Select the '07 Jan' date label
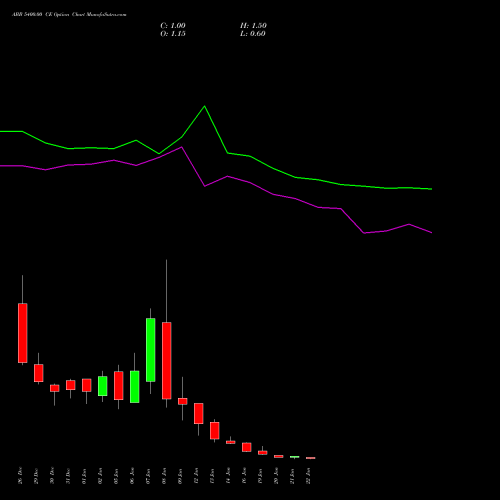The width and height of the screenshot is (500, 500). (149, 476)
